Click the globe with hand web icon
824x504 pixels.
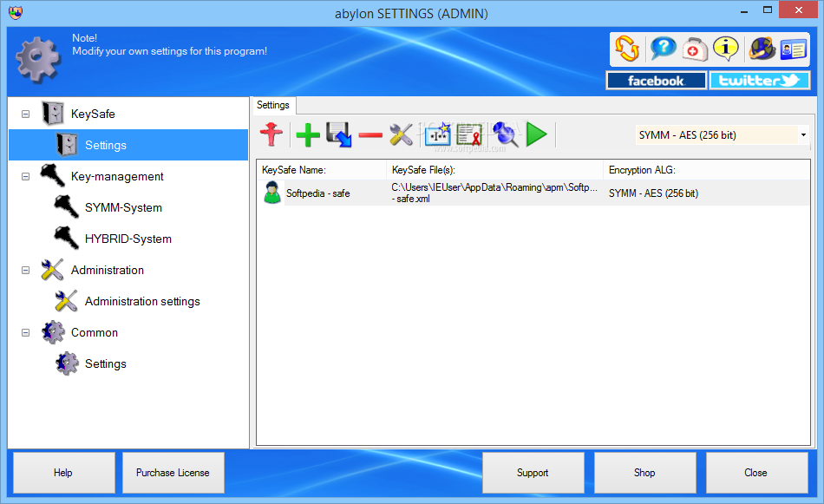point(762,49)
